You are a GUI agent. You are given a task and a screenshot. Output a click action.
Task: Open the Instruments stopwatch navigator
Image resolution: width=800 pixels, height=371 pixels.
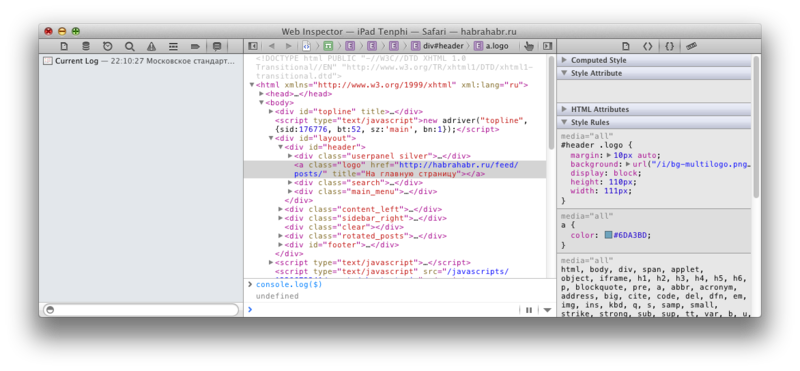pos(108,46)
